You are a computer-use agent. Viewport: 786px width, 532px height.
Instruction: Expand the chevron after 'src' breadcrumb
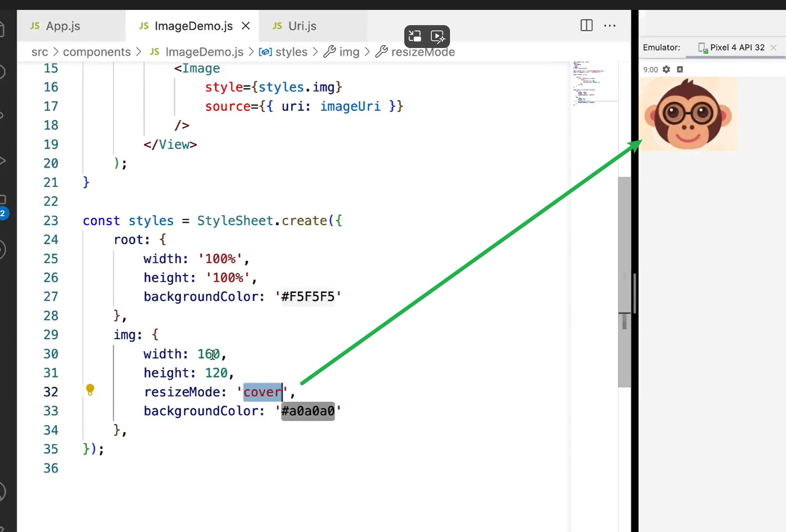[x=56, y=52]
